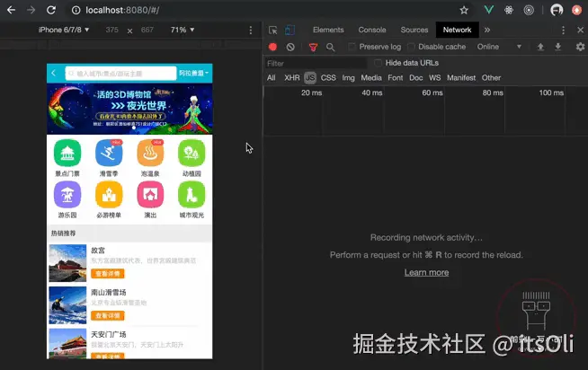
Task: Close the DevTools panel
Action: 580,30
